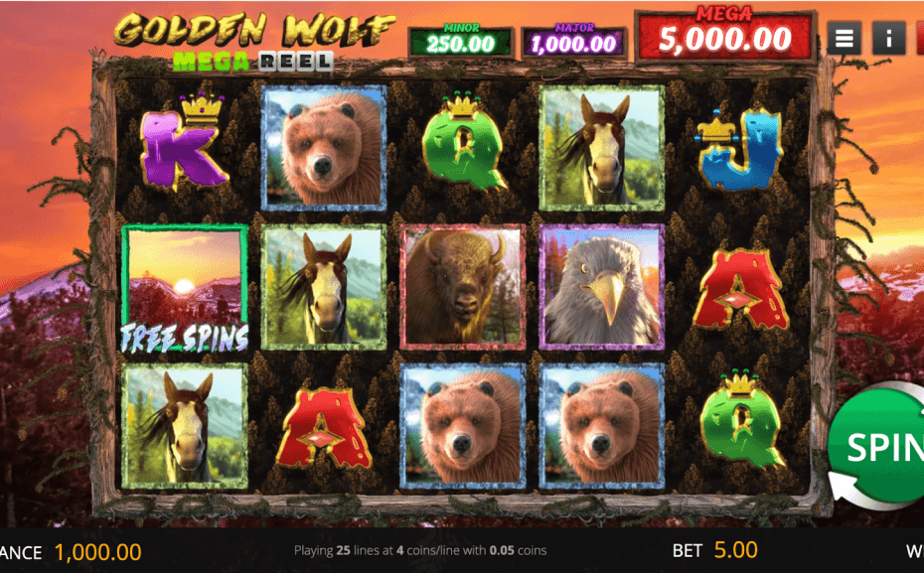Click the blue J symbol
The height and width of the screenshot is (573, 924).
click(739, 150)
